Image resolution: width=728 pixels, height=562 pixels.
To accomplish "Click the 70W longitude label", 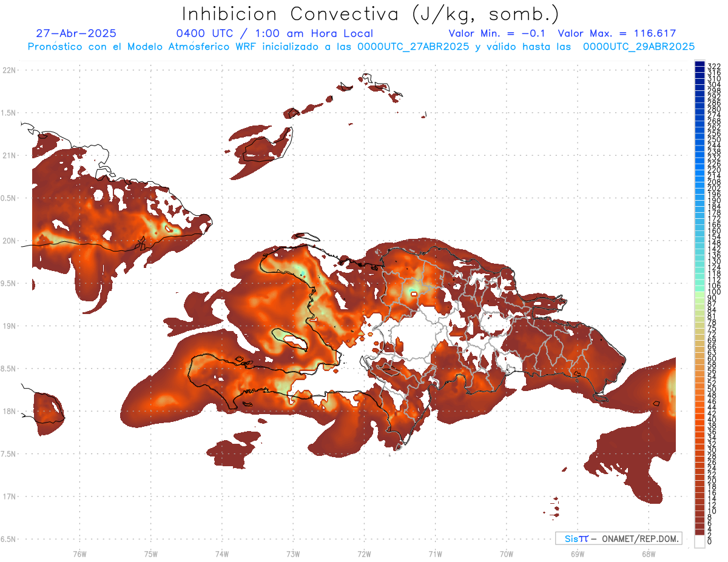I will [x=507, y=554].
